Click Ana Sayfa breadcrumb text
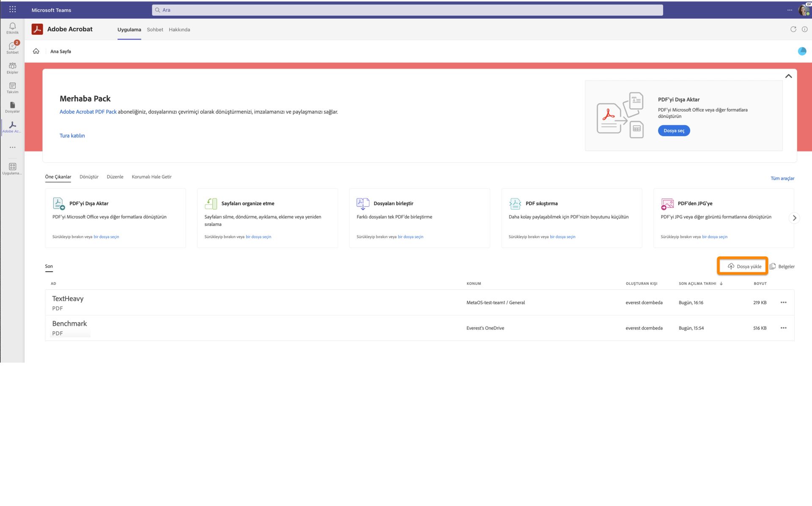This screenshot has width=812, height=506. click(60, 52)
